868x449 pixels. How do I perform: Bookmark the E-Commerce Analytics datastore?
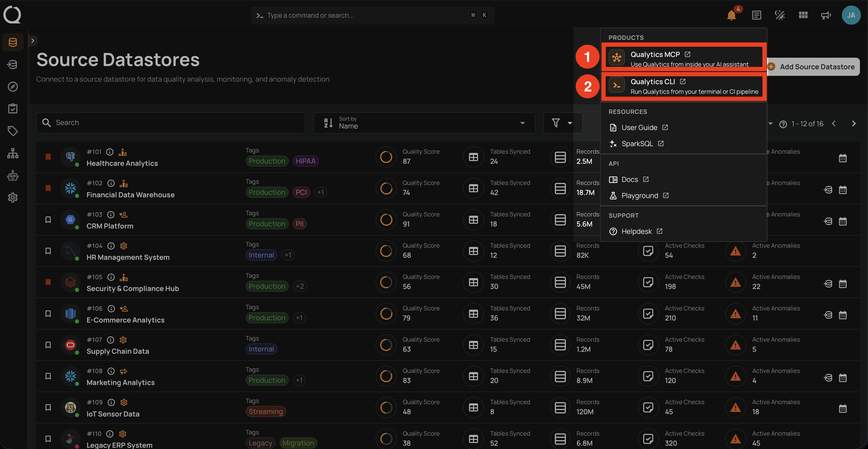pyautogui.click(x=48, y=314)
